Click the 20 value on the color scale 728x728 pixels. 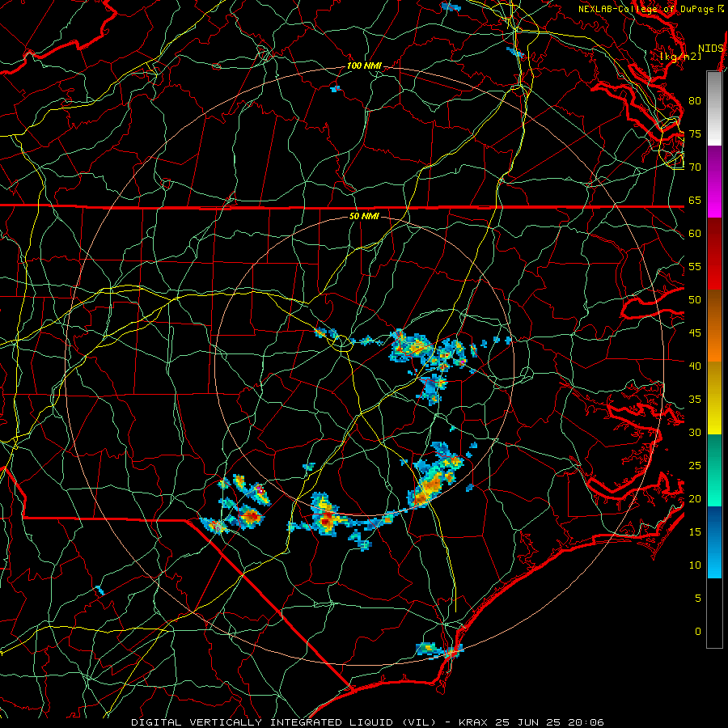pyautogui.click(x=695, y=499)
